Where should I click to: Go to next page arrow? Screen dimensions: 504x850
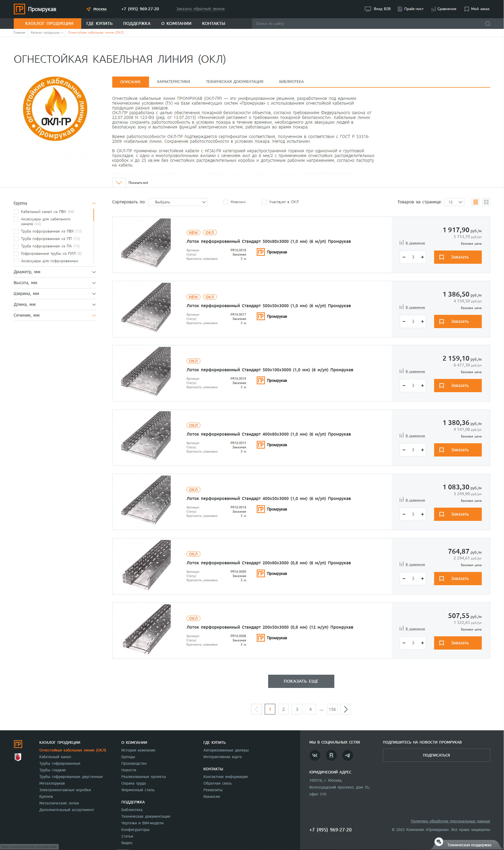pyautogui.click(x=345, y=709)
